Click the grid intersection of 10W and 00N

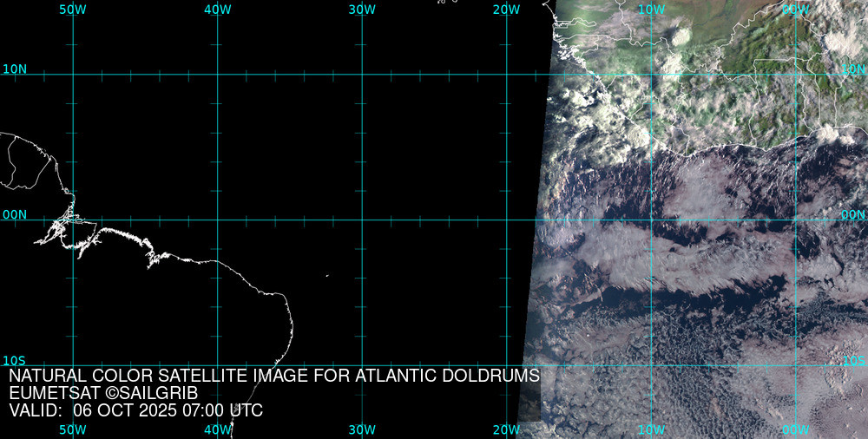[x=651, y=219]
